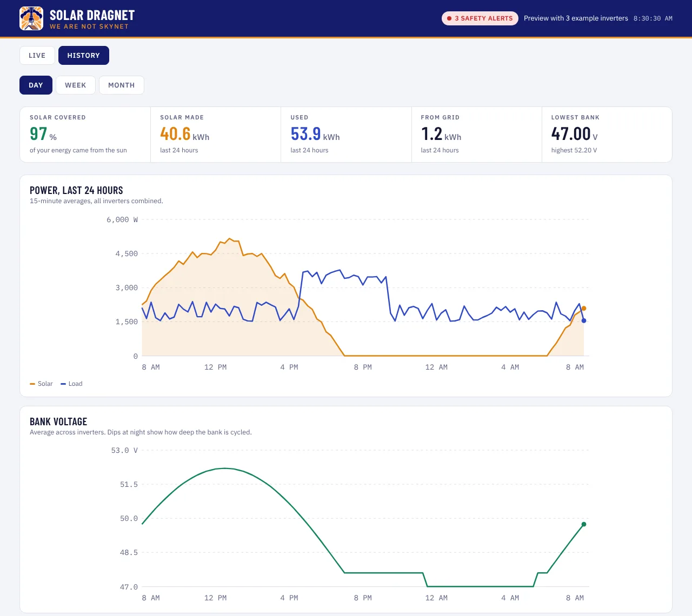Click the "WE ARE NOT SKYNET" tagline
This screenshot has height=616, width=692.
[89, 26]
